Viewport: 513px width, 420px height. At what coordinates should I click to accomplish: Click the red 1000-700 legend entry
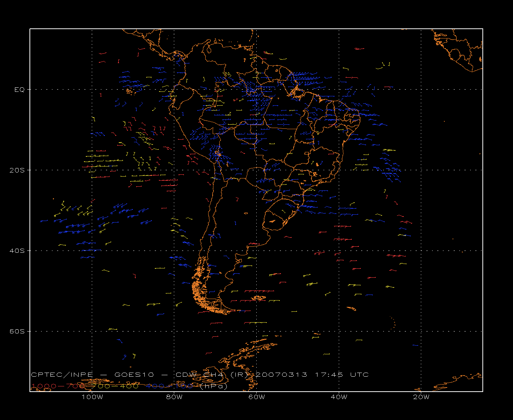pyautogui.click(x=59, y=386)
